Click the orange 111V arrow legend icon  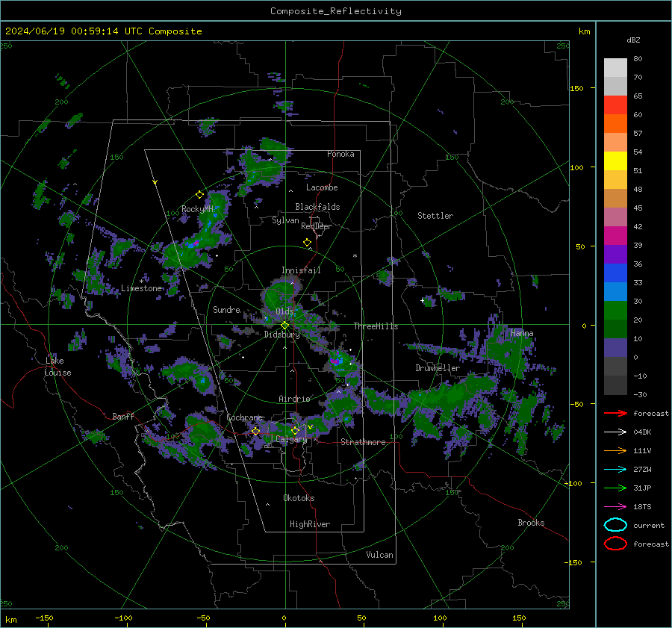pyautogui.click(x=615, y=450)
